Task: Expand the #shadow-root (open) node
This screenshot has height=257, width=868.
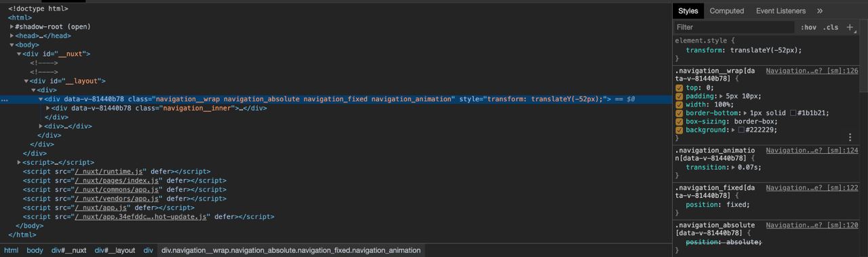Action: tap(12, 26)
